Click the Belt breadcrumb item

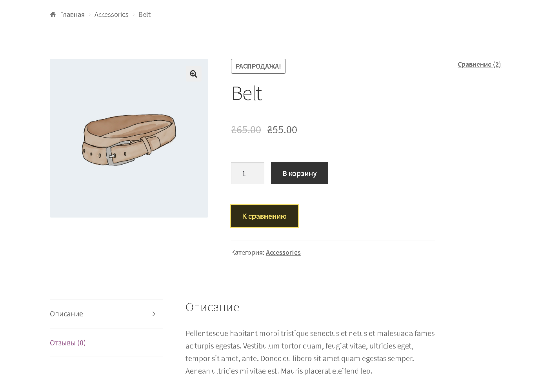tap(144, 15)
